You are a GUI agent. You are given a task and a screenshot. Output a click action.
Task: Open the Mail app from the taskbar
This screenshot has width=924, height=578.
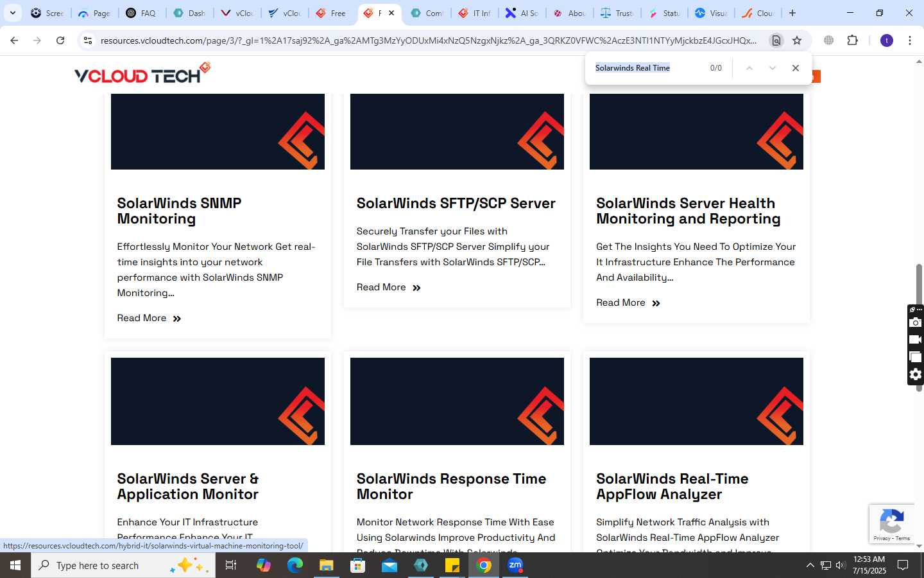coord(389,565)
